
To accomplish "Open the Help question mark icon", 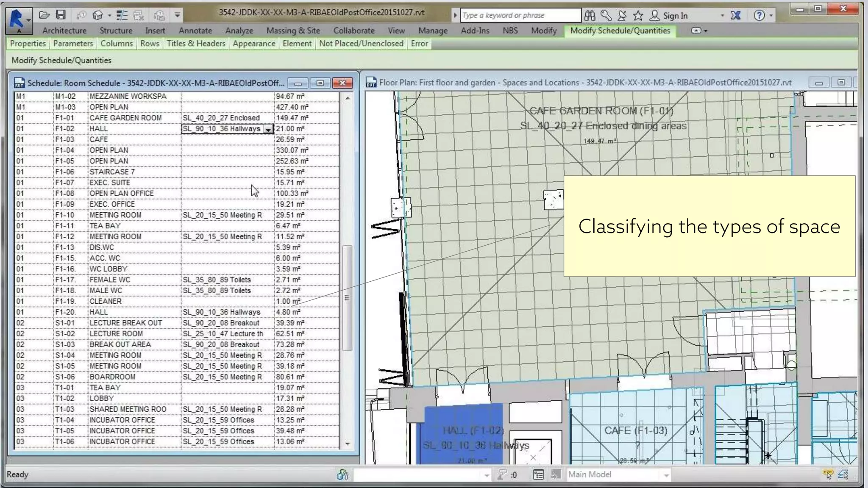I will pos(759,16).
